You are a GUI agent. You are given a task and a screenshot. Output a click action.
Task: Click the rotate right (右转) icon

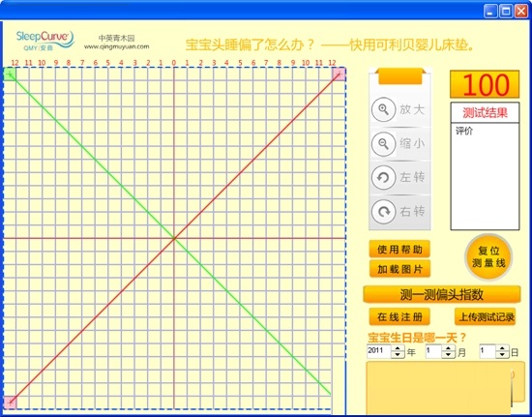(383, 211)
